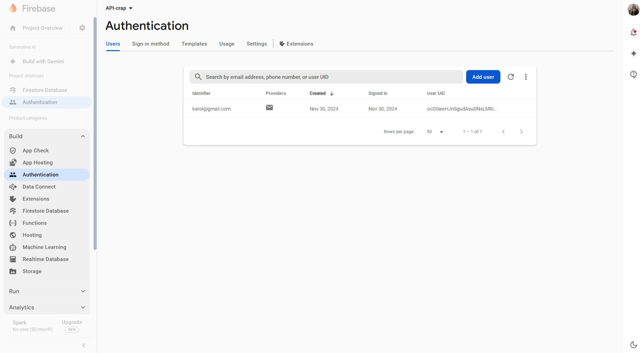Refresh the users list
Screen dimensions: 644x353
point(511,77)
